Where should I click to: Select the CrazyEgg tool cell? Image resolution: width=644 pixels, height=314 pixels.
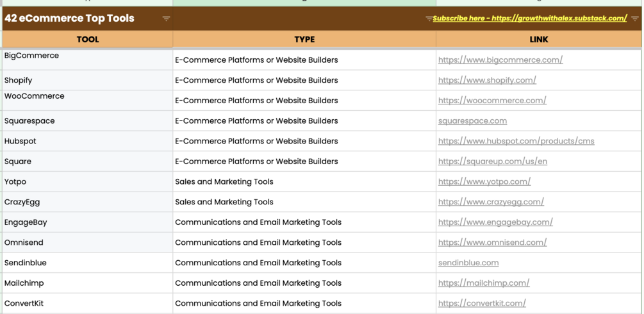click(x=88, y=202)
